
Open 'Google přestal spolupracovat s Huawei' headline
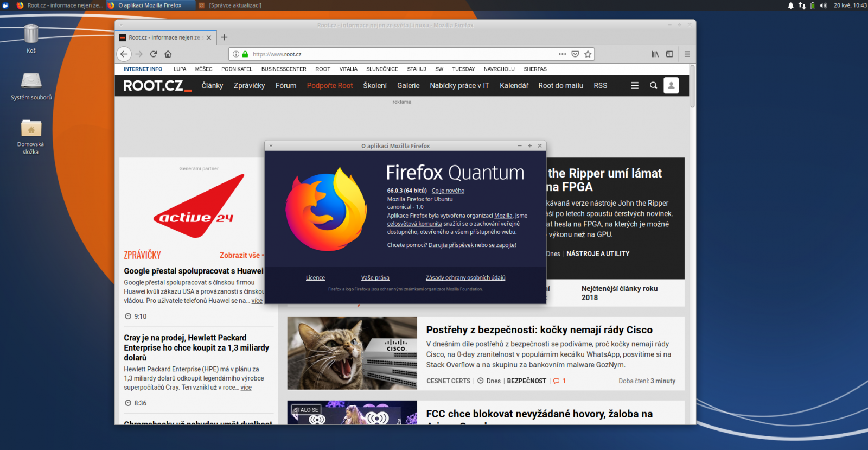pyautogui.click(x=194, y=271)
